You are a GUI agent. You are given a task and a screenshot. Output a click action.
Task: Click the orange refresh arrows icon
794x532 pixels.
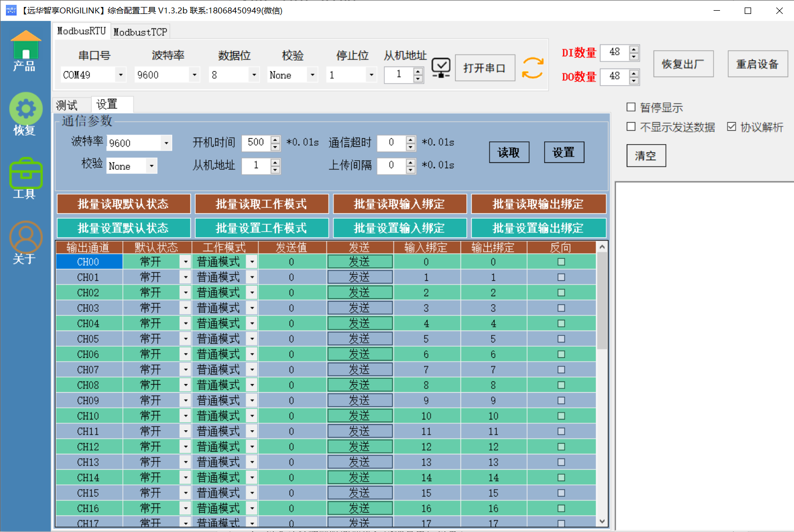point(532,68)
